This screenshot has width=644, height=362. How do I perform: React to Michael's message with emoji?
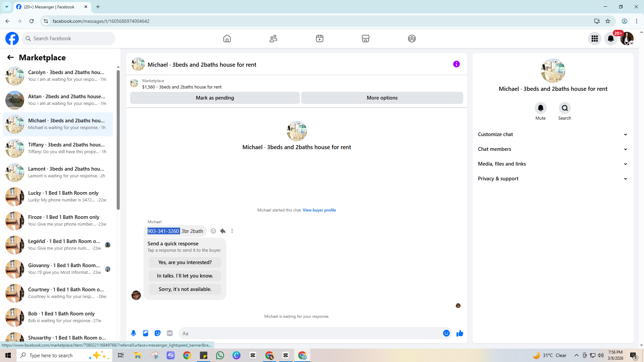[x=213, y=231]
